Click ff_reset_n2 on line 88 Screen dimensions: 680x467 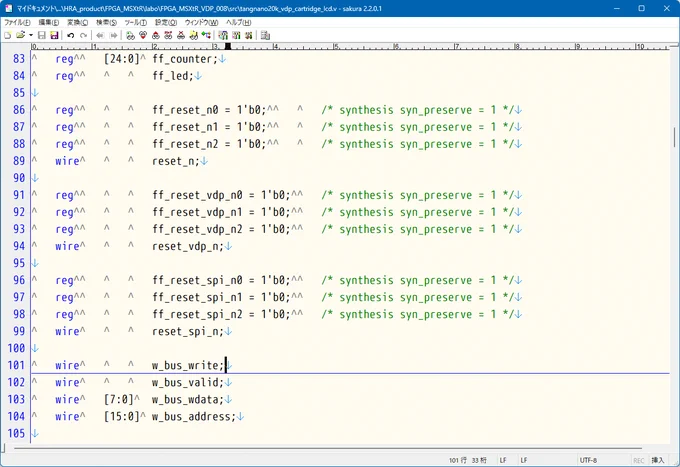click(x=185, y=144)
